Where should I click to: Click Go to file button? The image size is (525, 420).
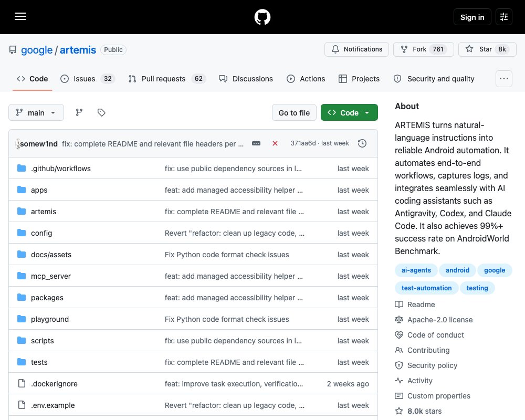[294, 112]
